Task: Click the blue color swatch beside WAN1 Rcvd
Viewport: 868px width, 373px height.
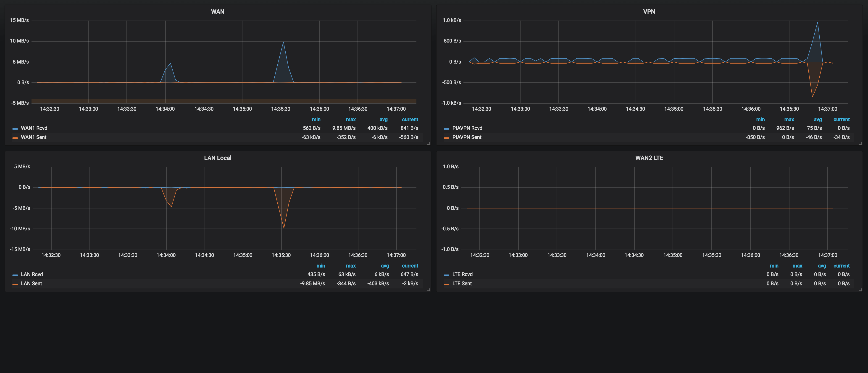Action: [x=15, y=128]
